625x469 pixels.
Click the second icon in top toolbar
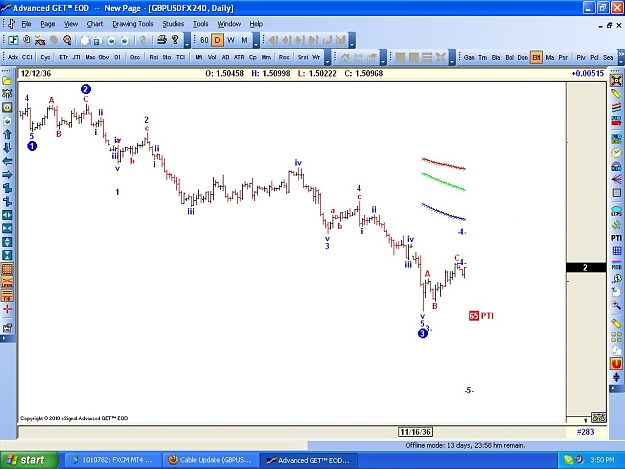[x=27, y=40]
